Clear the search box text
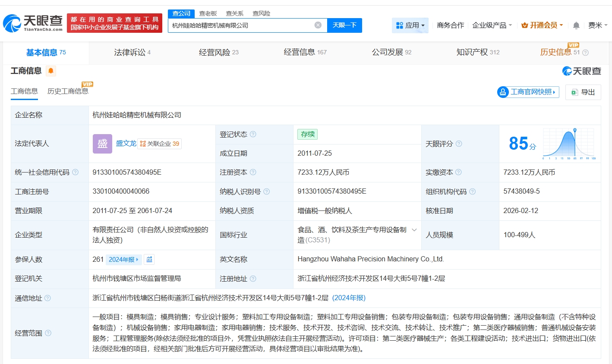Image resolution: width=612 pixels, height=364 pixels. [x=318, y=25]
